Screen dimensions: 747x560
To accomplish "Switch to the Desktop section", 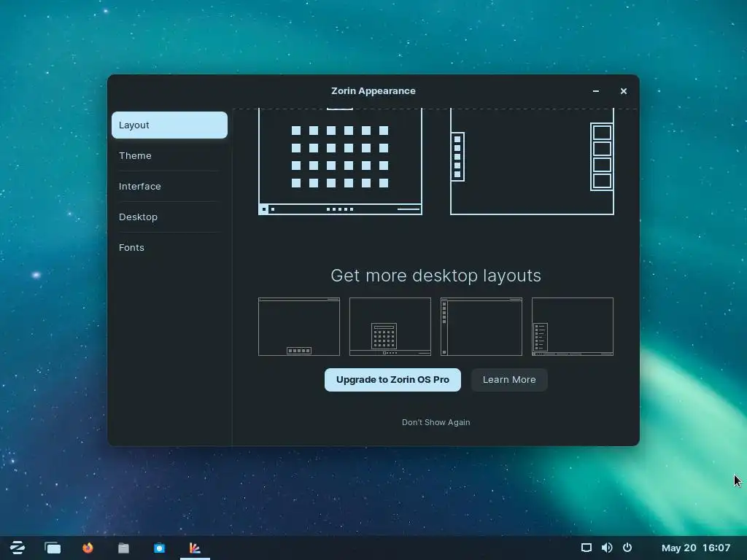I will coord(169,217).
